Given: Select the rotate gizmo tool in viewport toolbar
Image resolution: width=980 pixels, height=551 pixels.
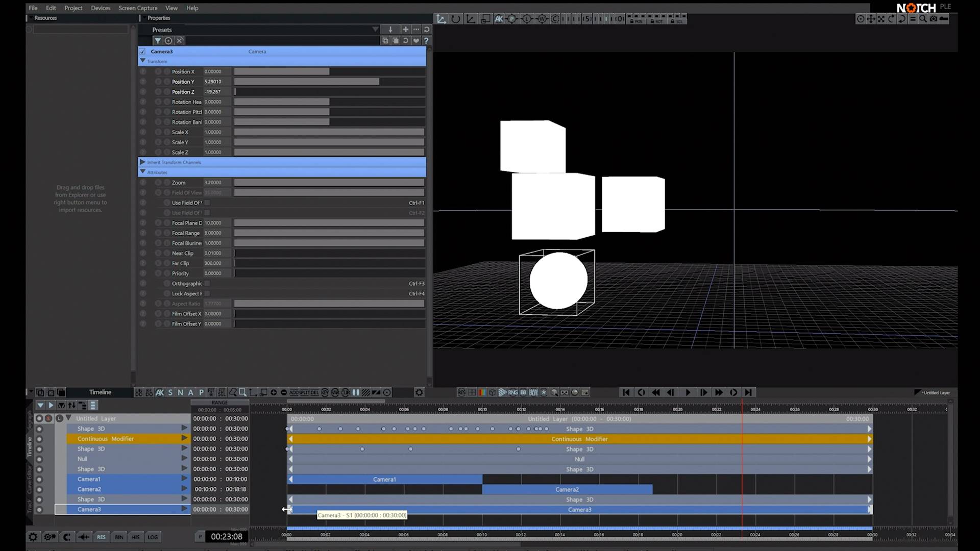Looking at the screenshot, I should pyautogui.click(x=456, y=19).
